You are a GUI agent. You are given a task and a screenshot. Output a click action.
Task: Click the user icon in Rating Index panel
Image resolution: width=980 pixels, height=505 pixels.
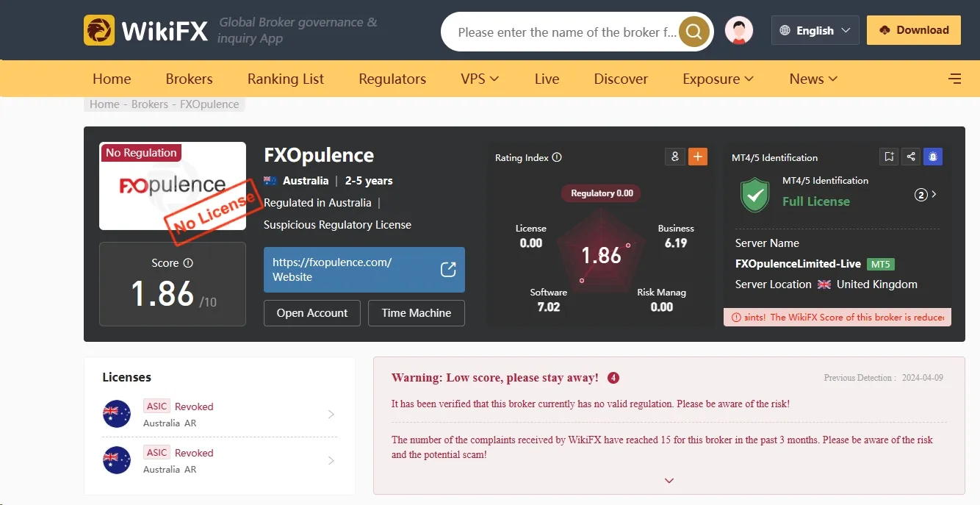pyautogui.click(x=674, y=157)
